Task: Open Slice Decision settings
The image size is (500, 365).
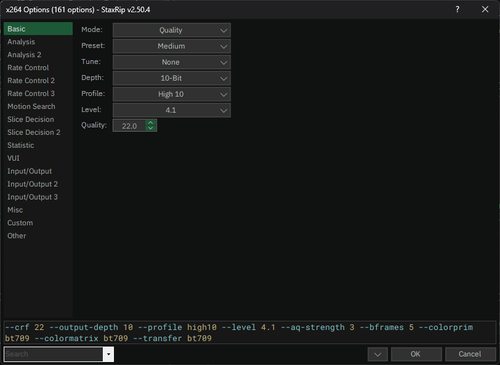Action: [x=38, y=119]
